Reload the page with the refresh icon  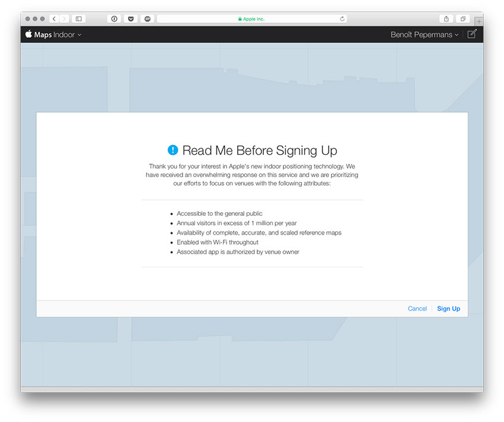[x=342, y=19]
